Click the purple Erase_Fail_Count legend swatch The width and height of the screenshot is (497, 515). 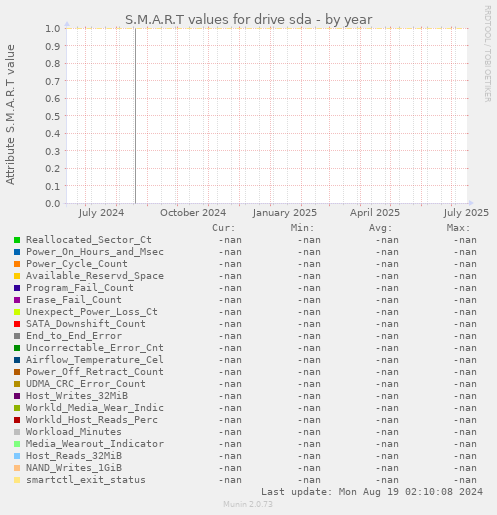[x=17, y=300]
